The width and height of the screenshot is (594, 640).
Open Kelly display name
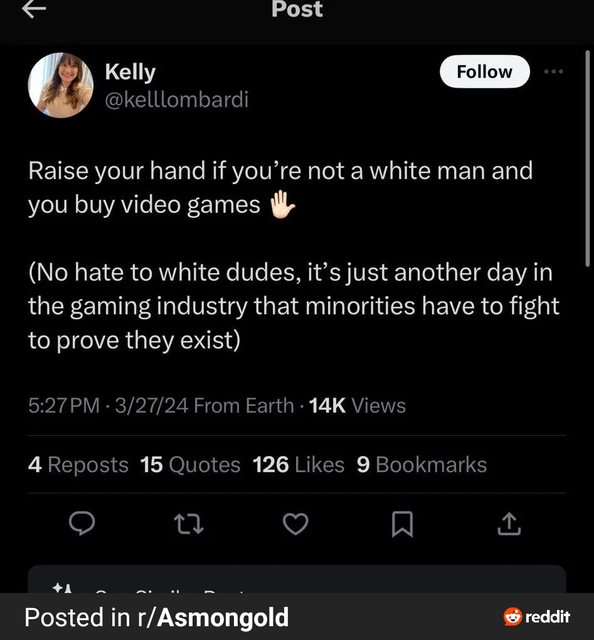130,73
